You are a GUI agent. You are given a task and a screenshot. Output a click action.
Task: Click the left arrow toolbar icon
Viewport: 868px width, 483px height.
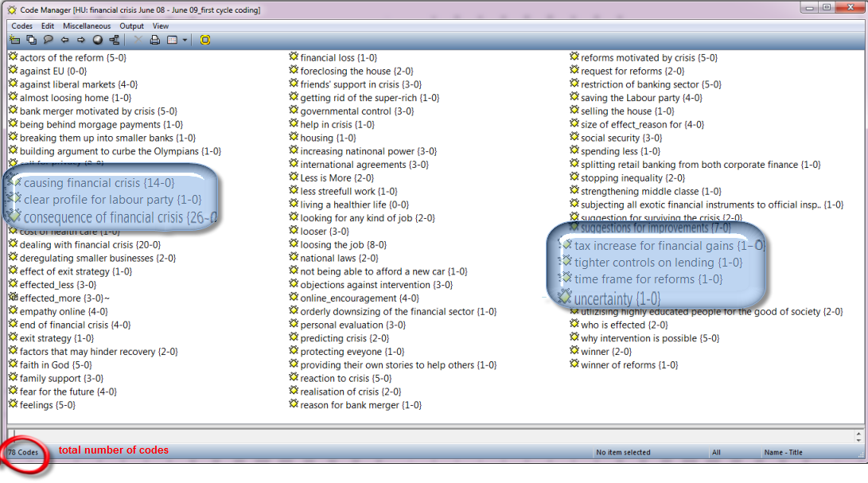point(65,40)
